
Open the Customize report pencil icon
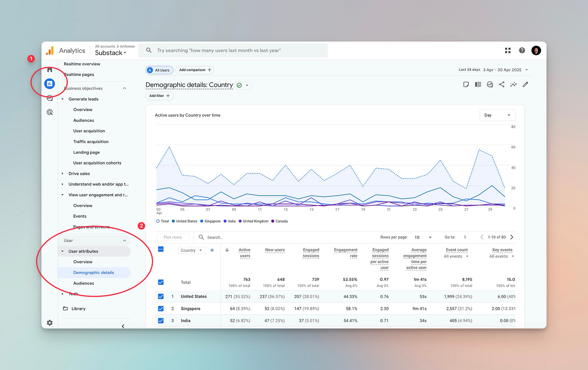(525, 84)
